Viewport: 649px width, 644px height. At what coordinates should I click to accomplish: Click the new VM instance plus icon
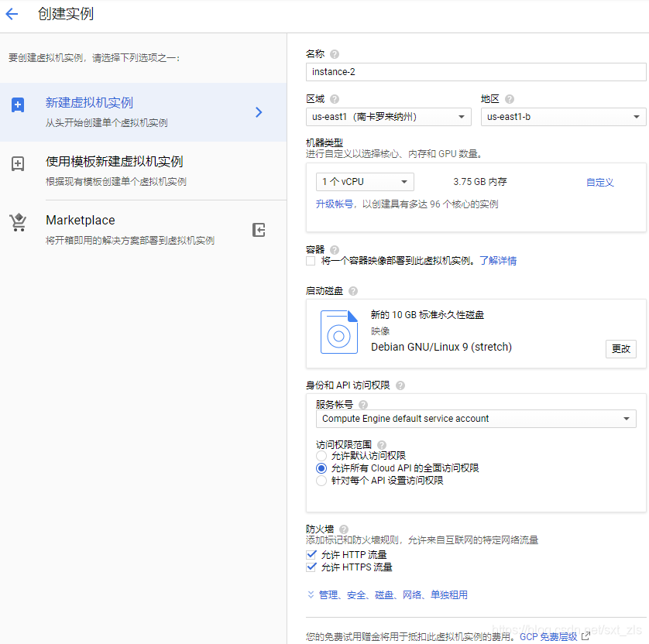click(18, 105)
